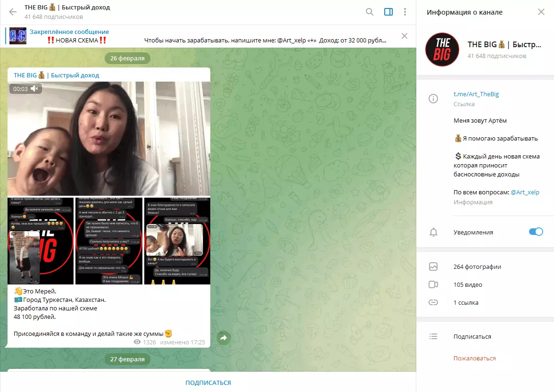Toggle the side info panel icon

(x=389, y=12)
